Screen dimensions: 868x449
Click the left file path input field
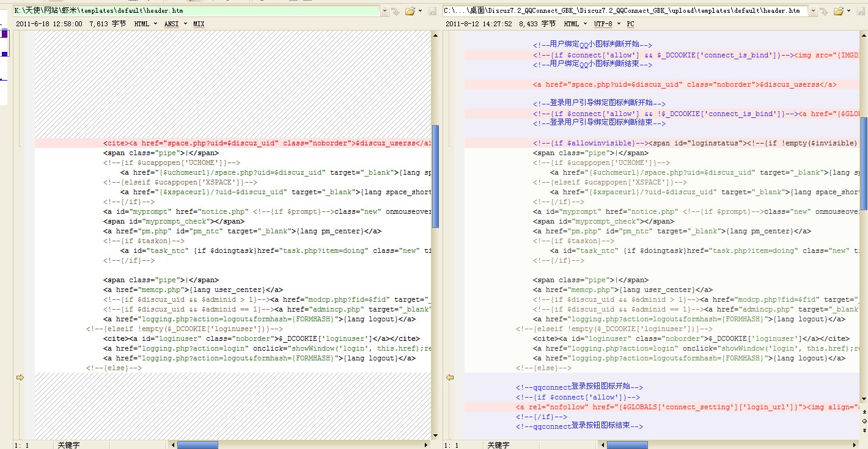[196, 11]
